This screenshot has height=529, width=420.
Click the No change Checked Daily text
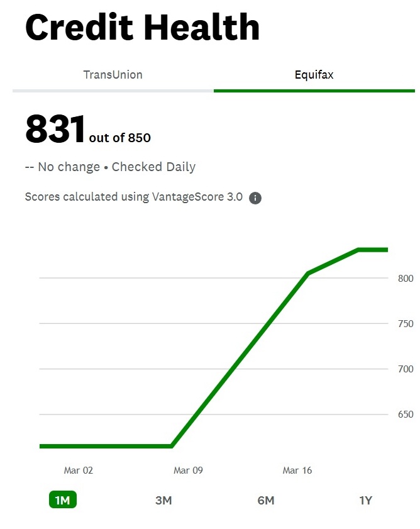point(110,167)
